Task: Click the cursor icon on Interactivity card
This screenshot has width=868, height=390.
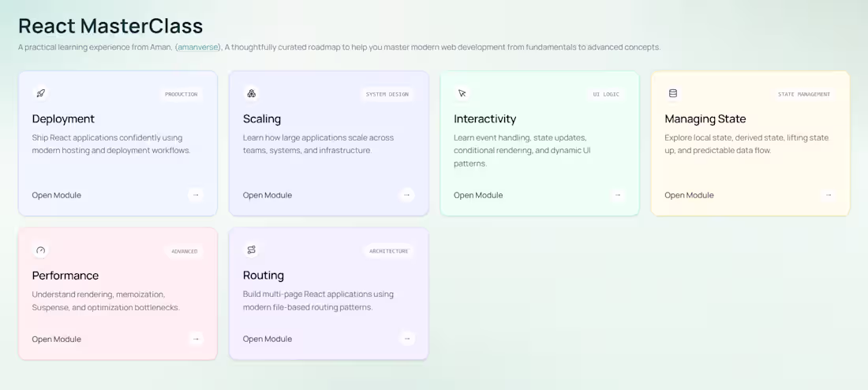Action: click(462, 94)
